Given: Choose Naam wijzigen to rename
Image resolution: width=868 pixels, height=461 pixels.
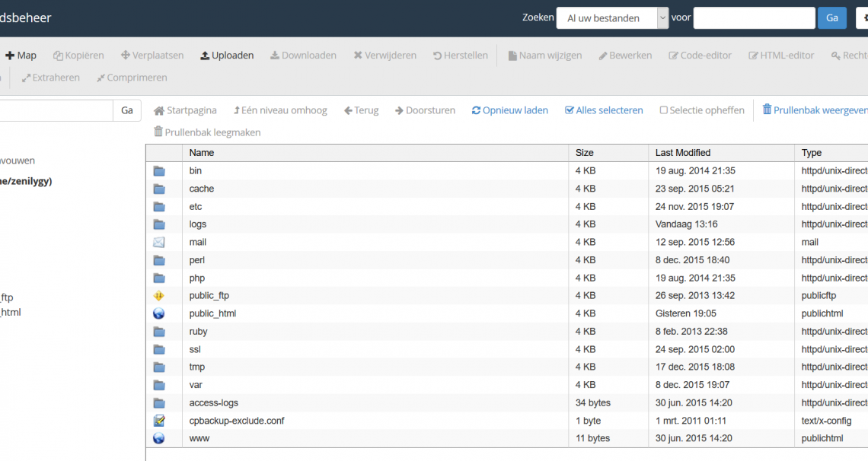Looking at the screenshot, I should point(544,56).
